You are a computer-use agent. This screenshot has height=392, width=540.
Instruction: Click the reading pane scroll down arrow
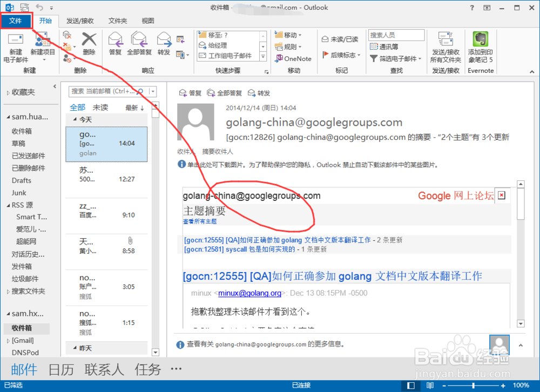tap(521, 323)
